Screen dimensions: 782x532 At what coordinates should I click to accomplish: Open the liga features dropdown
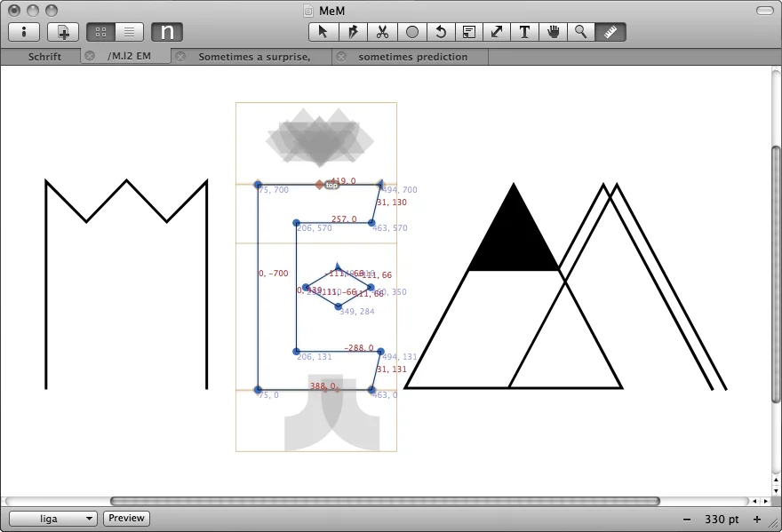pyautogui.click(x=53, y=519)
